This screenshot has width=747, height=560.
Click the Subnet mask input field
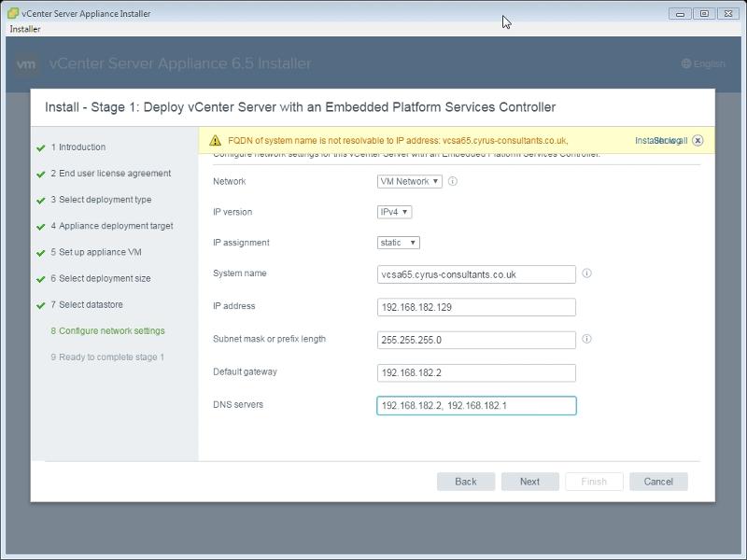point(476,340)
